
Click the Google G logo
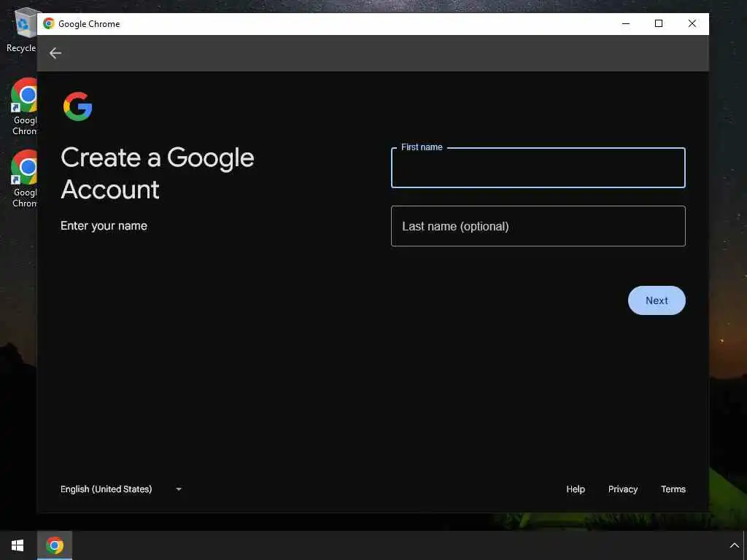[x=77, y=106]
